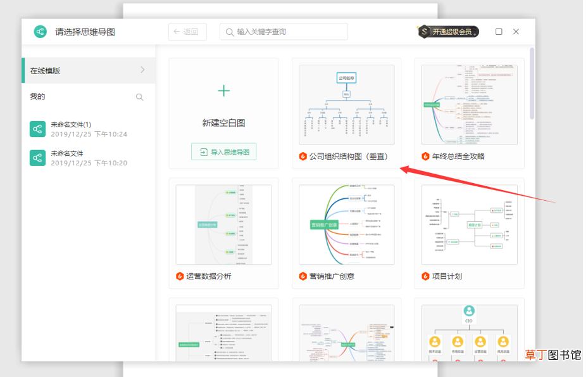Open file icon of 未命名文件(1)
This screenshot has height=377, width=588.
pos(37,129)
